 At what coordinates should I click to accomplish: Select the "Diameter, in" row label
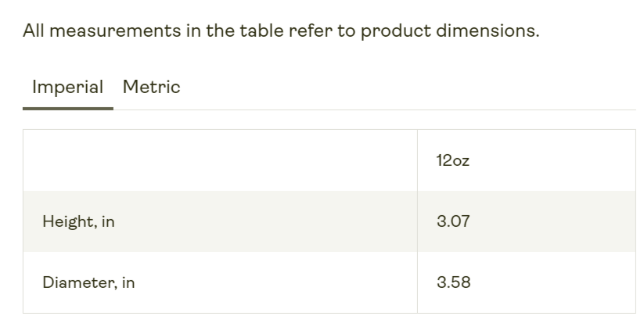click(x=88, y=282)
